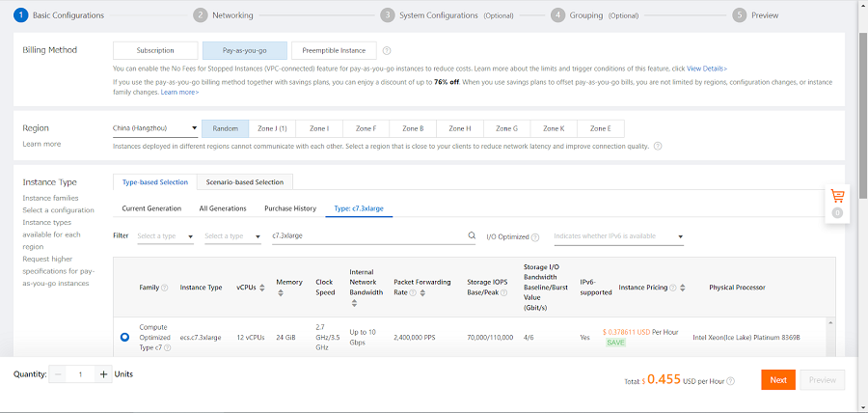Sort by vCPUs column arrows

click(261, 288)
